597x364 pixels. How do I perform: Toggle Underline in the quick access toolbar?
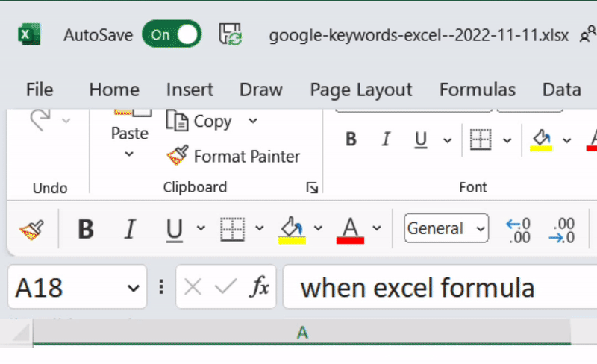(x=175, y=230)
